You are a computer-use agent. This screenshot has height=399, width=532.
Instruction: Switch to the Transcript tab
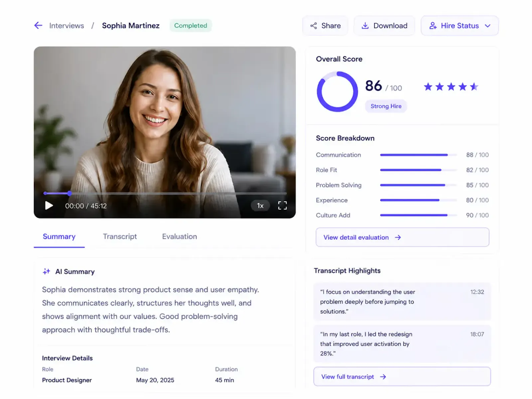(120, 237)
